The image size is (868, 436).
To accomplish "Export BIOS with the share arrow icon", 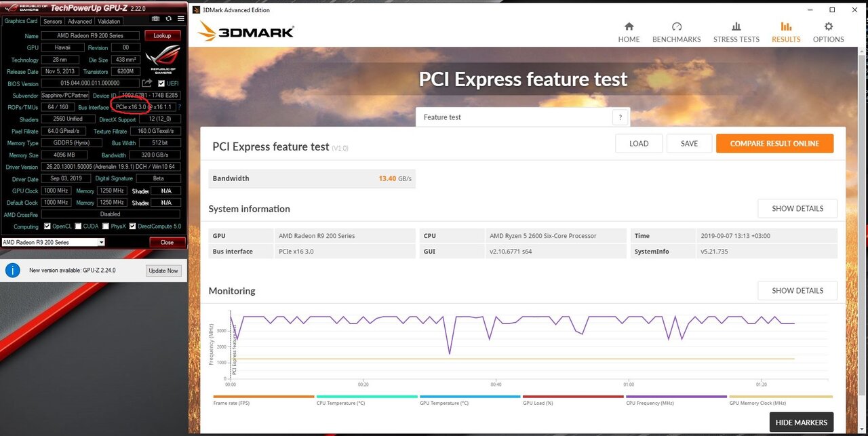I will [146, 83].
